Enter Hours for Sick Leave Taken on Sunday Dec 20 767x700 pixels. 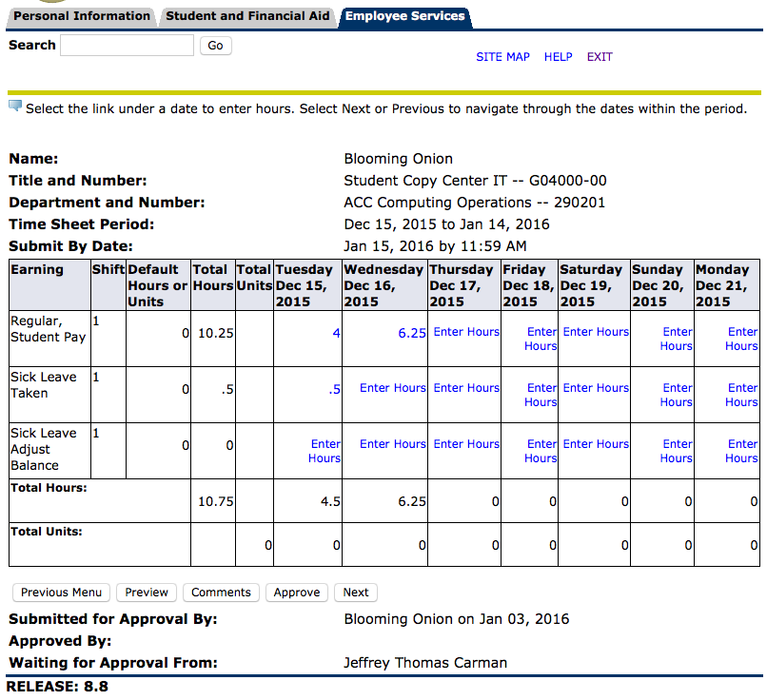677,395
